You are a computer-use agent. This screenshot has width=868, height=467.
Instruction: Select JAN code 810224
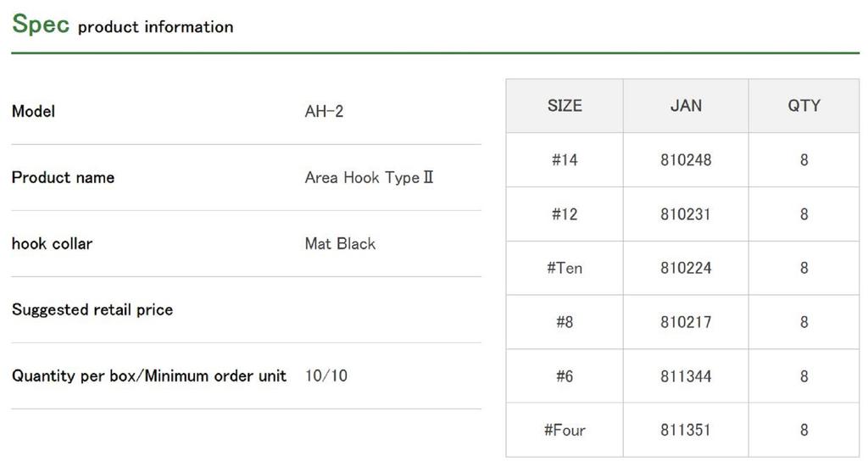click(x=686, y=269)
